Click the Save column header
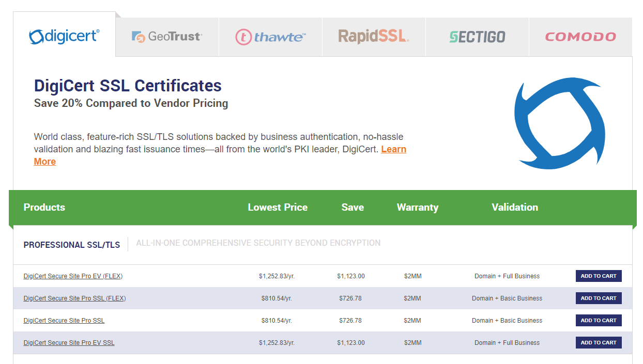The image size is (643, 364). point(353,208)
